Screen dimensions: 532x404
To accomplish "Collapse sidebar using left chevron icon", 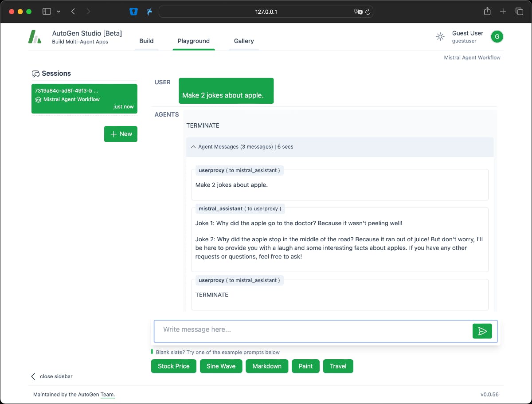I will click(33, 377).
